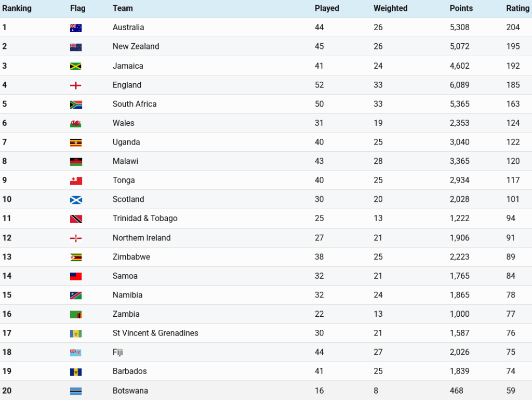
Task: Click the Scotland flag icon
Action: click(76, 200)
